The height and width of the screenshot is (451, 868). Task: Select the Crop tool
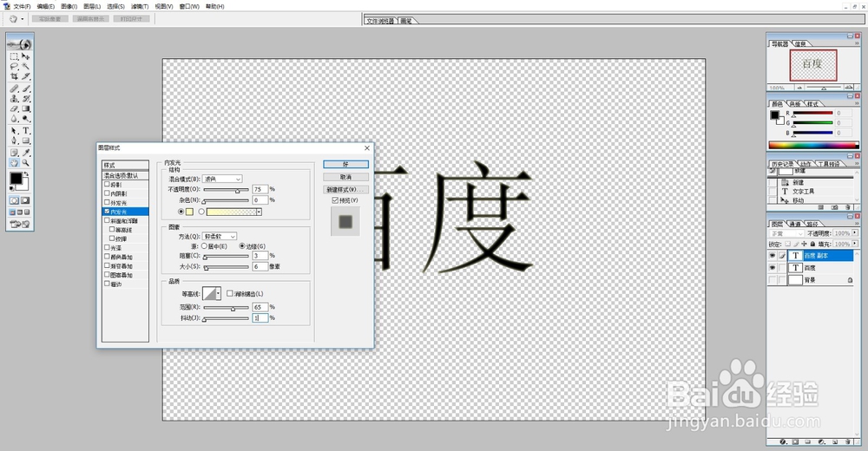point(15,76)
